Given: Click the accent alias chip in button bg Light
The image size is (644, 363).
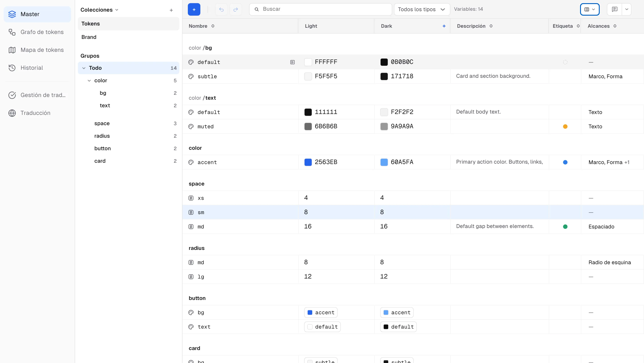Looking at the screenshot, I should (x=321, y=312).
